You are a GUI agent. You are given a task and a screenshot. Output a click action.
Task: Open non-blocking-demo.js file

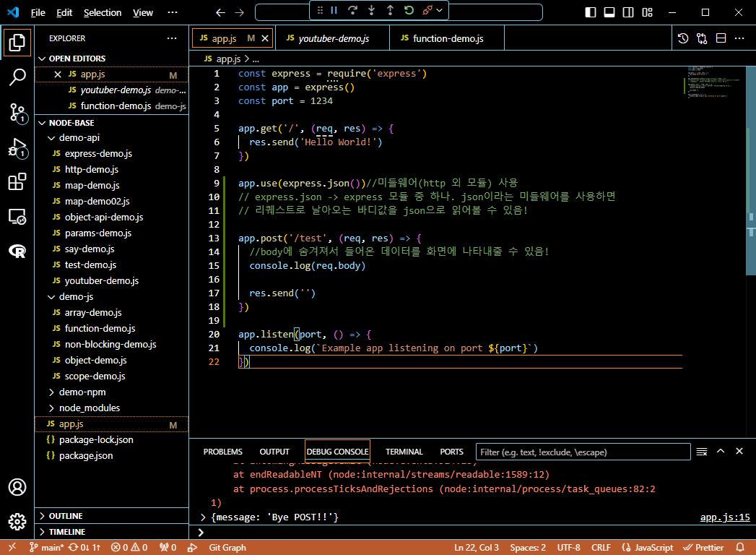112,344
